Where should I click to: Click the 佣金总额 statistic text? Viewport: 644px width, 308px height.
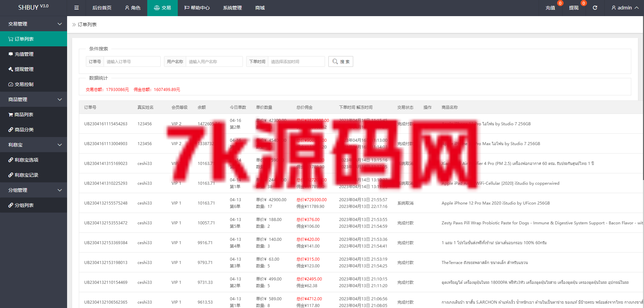(x=157, y=90)
